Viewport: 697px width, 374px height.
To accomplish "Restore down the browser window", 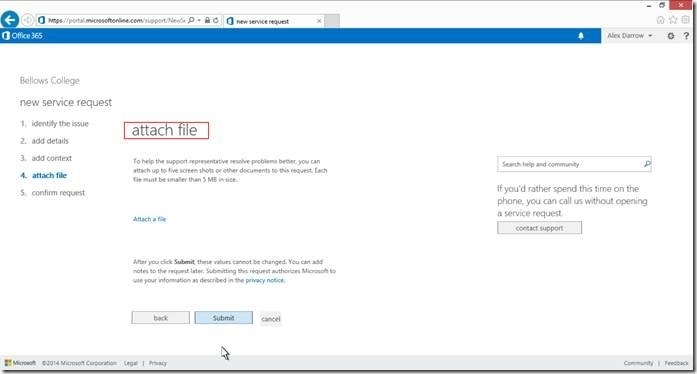I will (662, 5).
